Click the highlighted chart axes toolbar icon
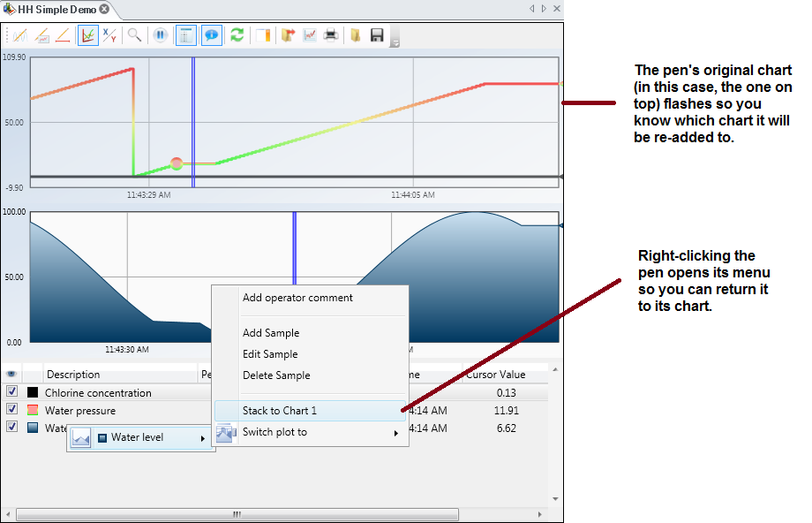Screen dimensions: 812x523 [x=87, y=35]
